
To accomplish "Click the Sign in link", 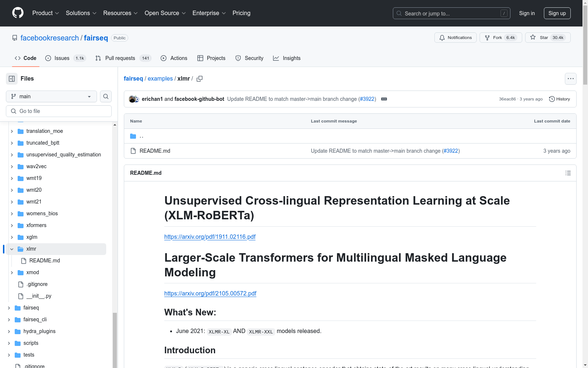I will pyautogui.click(x=527, y=13).
